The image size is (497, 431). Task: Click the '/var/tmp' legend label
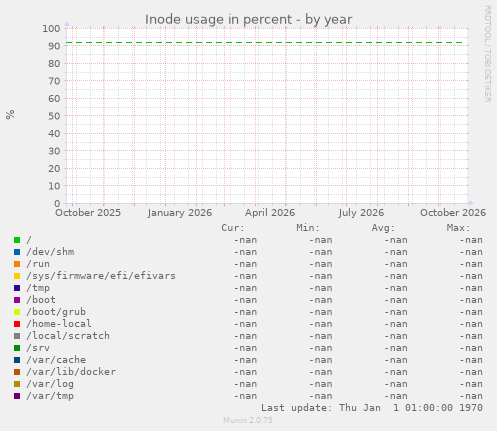[50, 396]
